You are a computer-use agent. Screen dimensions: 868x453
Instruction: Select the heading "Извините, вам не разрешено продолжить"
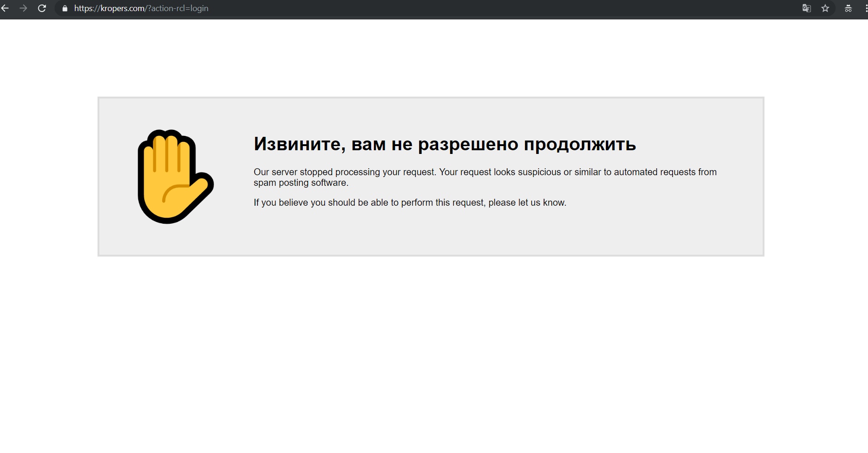point(445,144)
